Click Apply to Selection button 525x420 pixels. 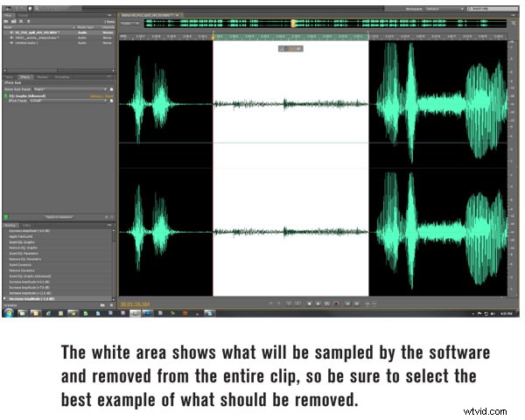59,217
